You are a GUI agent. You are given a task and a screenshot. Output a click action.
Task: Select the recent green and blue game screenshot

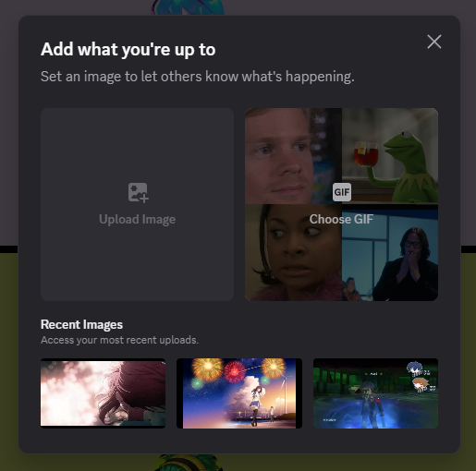pos(375,393)
